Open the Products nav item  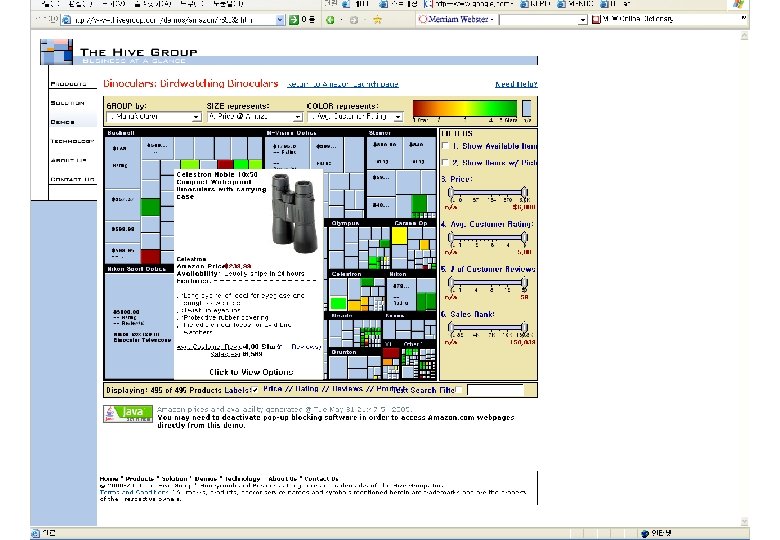click(x=69, y=84)
